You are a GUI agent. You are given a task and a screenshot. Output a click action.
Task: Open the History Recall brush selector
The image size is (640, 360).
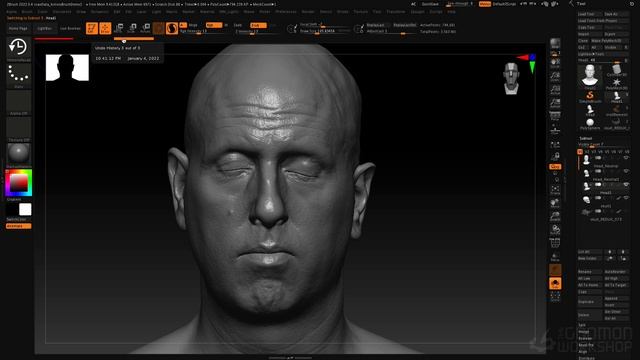click(x=18, y=48)
